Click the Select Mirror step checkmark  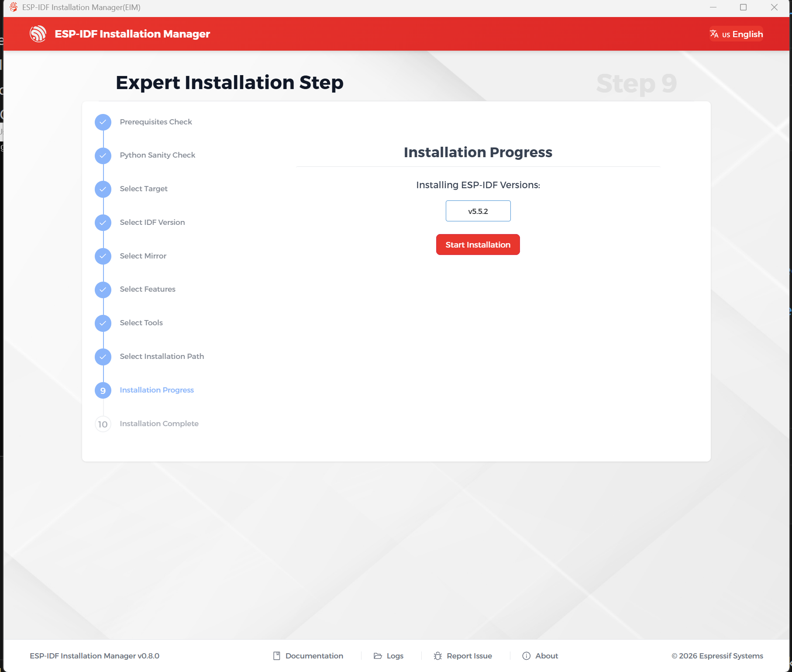click(x=103, y=256)
